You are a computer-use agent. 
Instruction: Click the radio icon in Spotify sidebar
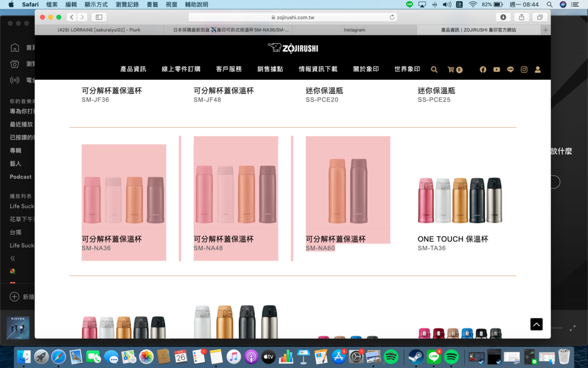[14, 80]
